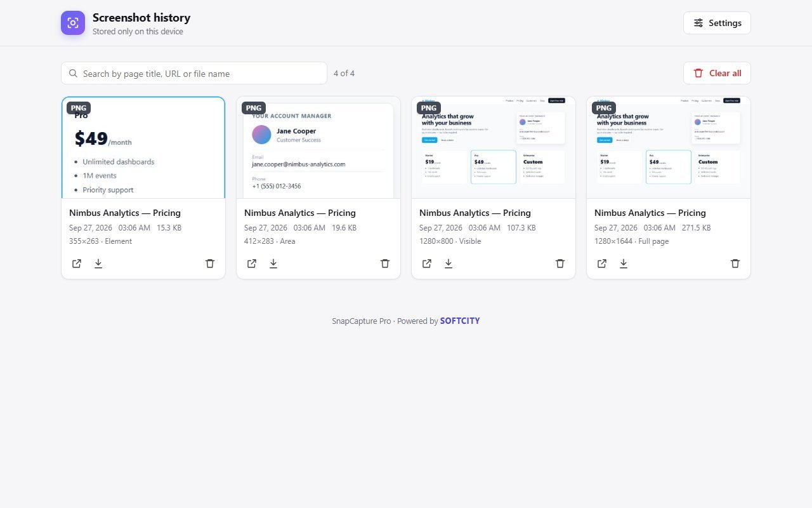The width and height of the screenshot is (812, 508).
Task: Download the 107.3 KB Visible screenshot
Action: (x=449, y=264)
